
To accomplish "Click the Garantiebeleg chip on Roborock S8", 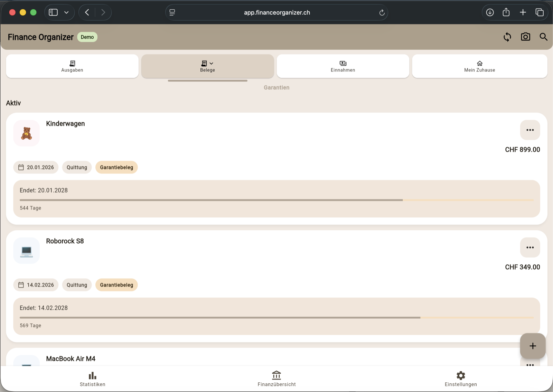I will tap(116, 285).
